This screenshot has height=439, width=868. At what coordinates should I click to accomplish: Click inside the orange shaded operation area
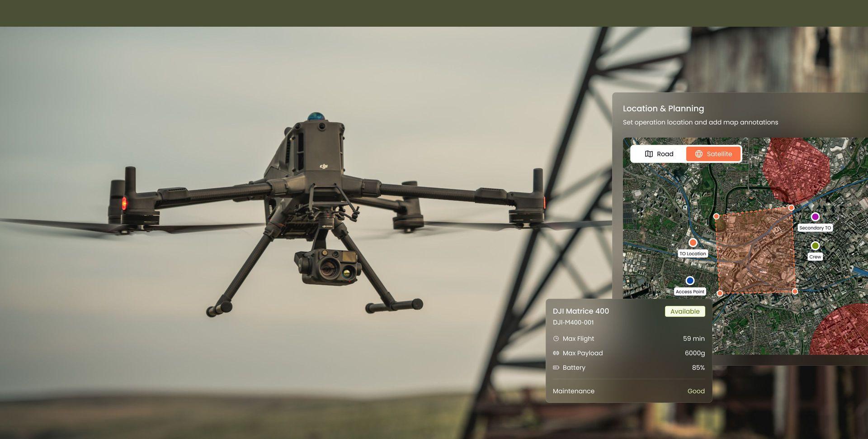pyautogui.click(x=755, y=251)
